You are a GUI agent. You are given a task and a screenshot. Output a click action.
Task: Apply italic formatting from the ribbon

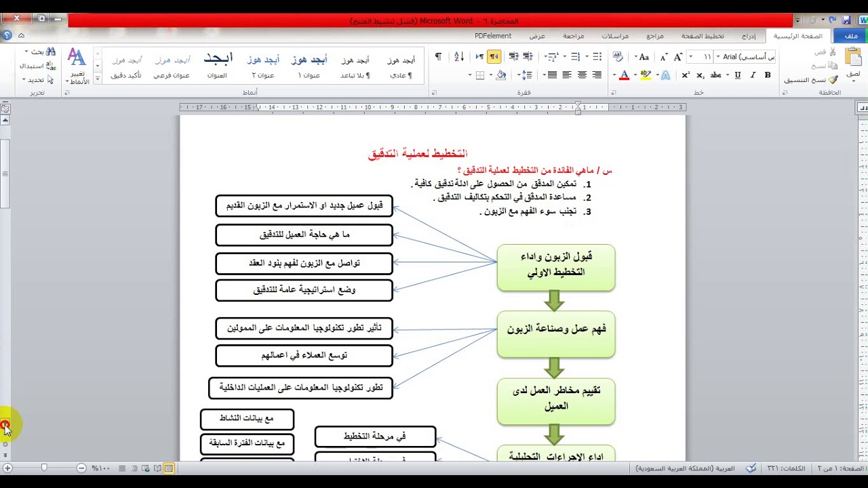point(753,75)
